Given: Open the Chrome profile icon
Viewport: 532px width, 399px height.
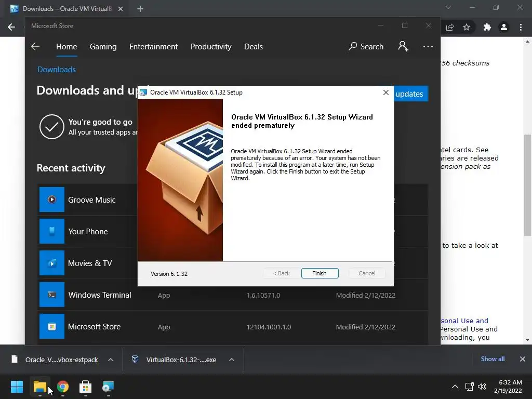Looking at the screenshot, I should click(504, 27).
